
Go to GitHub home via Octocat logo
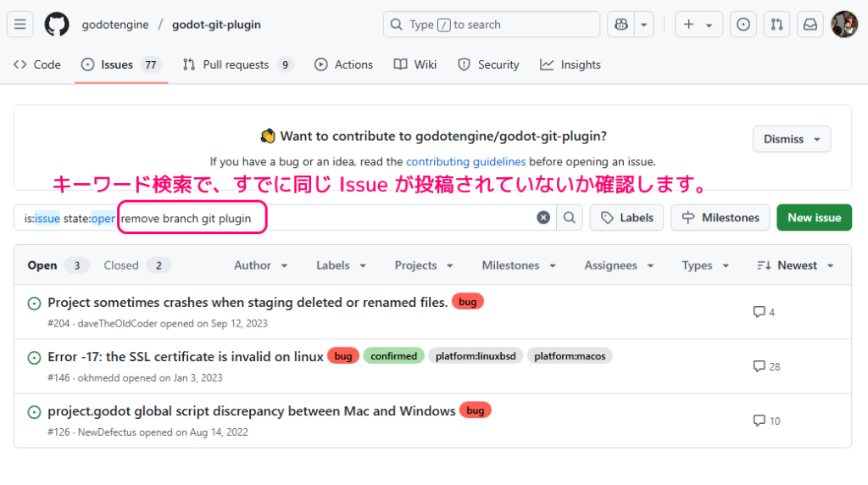coord(57,25)
